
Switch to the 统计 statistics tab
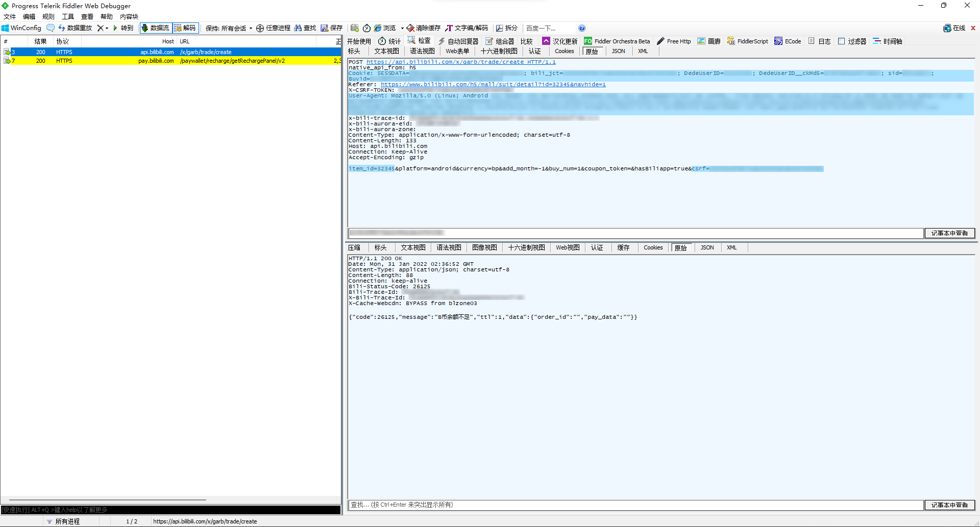(389, 41)
